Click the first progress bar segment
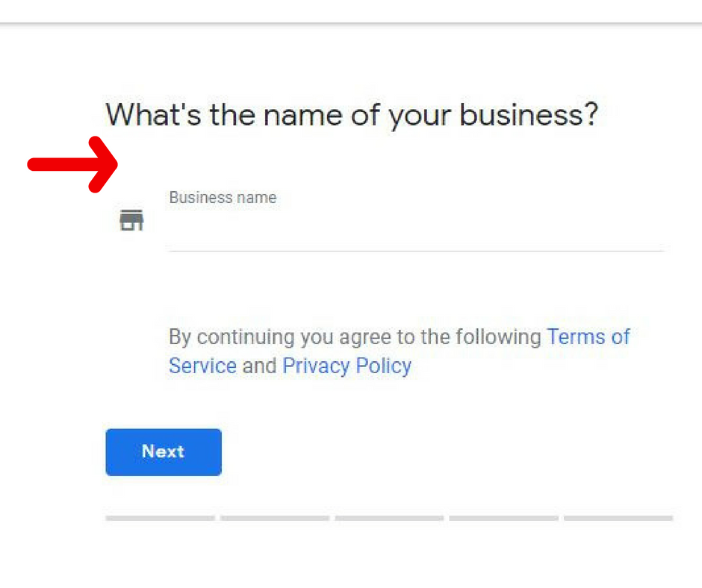The image size is (702, 588). (x=160, y=517)
